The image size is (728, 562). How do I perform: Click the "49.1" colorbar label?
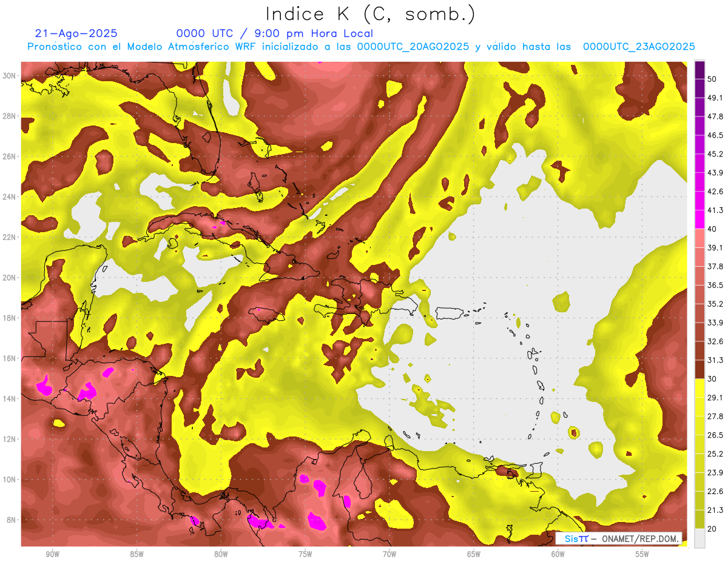(715, 98)
